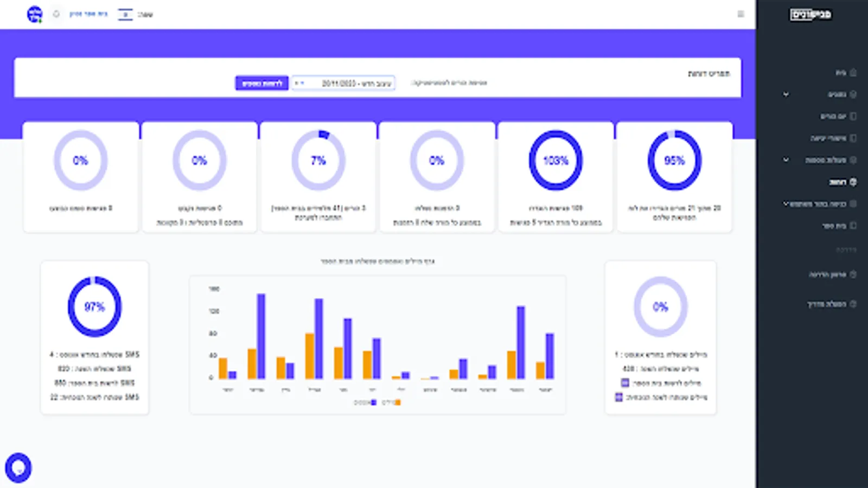The width and height of the screenshot is (868, 488).
Task: Expand the fifth sidebar item chevron
Action: point(786,160)
